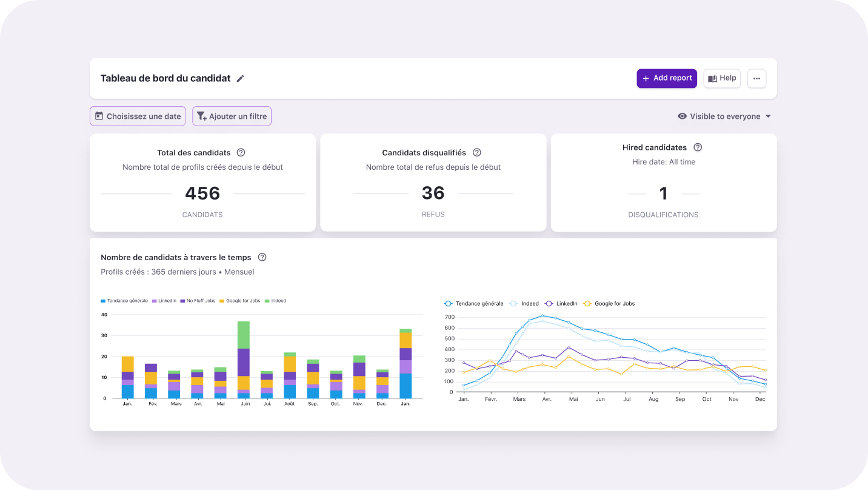The image size is (868, 490).
Task: Open the Help button
Action: [721, 78]
